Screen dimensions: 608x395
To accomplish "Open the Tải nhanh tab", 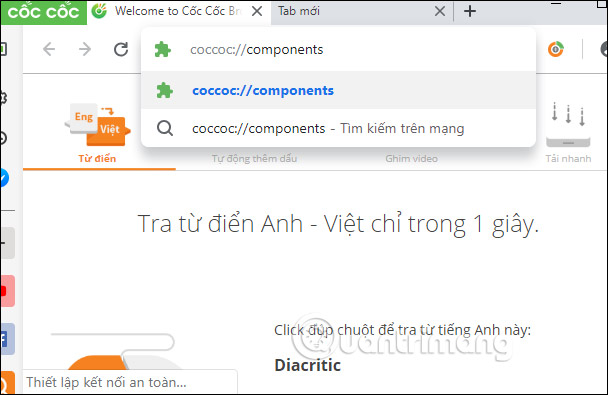I will tap(568, 159).
